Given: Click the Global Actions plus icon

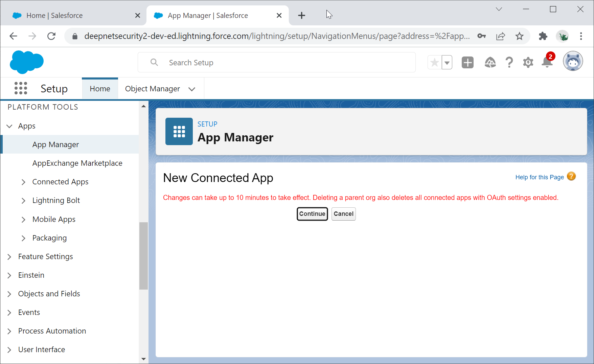Looking at the screenshot, I should [x=467, y=63].
